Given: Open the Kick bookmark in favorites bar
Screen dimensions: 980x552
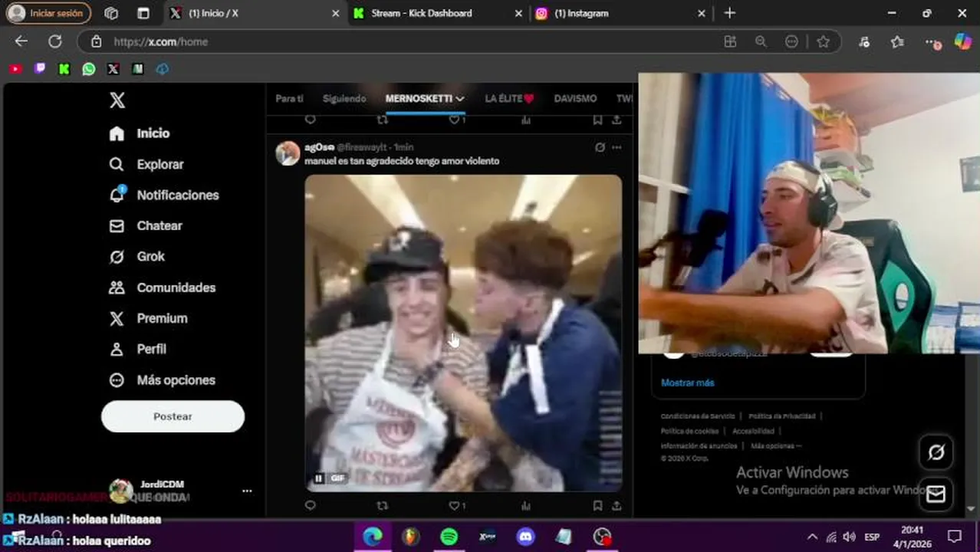Looking at the screenshot, I should [x=64, y=69].
